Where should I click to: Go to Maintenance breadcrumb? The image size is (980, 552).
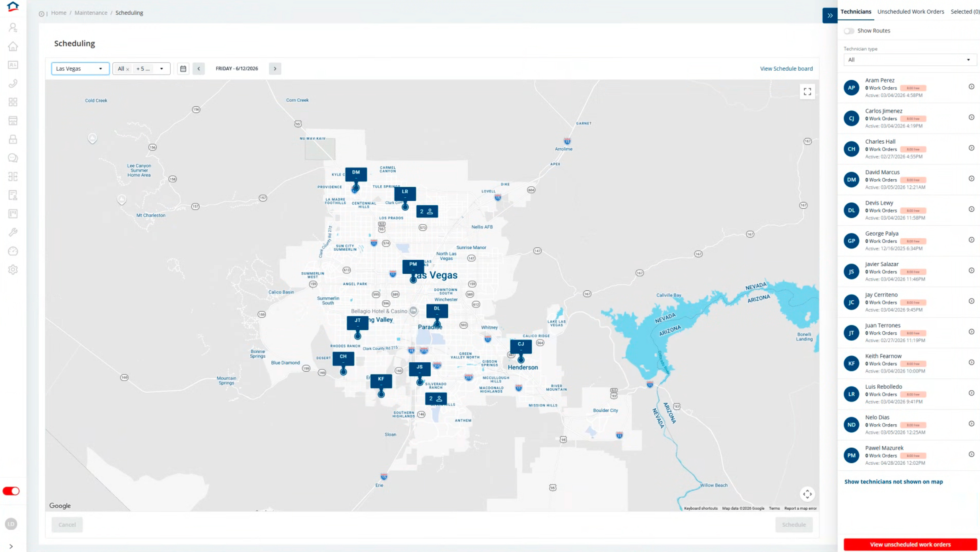(x=91, y=13)
